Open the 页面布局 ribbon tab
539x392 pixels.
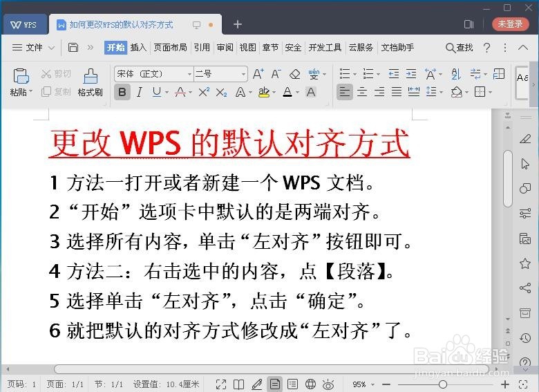pyautogui.click(x=170, y=48)
